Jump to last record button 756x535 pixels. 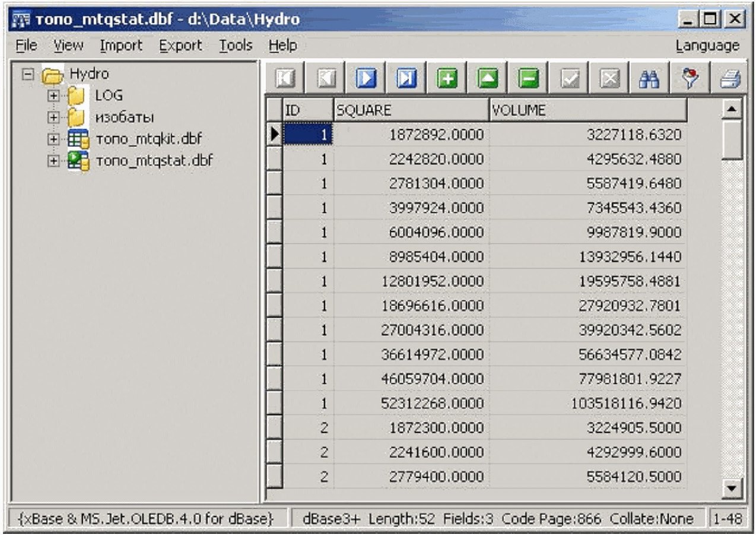coord(407,78)
